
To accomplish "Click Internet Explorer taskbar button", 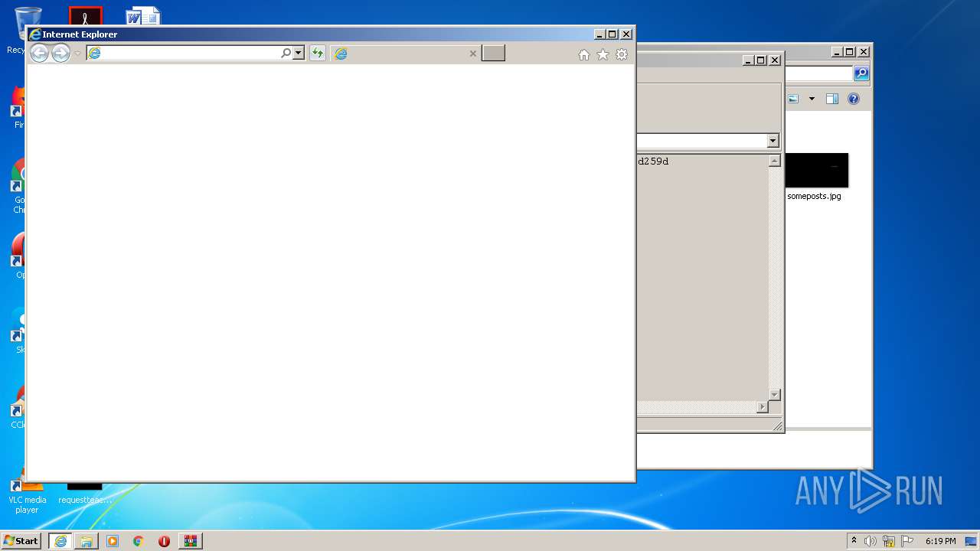I will (x=60, y=541).
